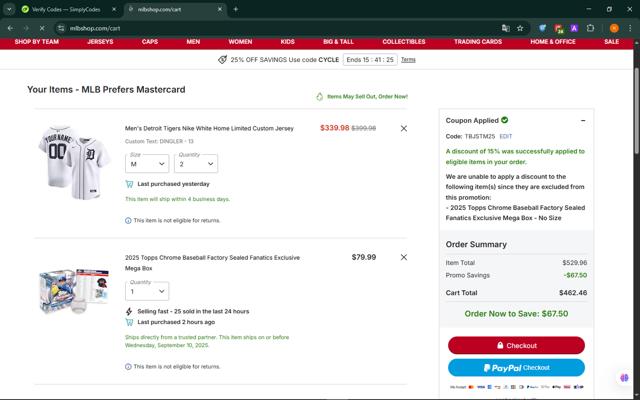Open the Topps Chrome Mega Box thumbnail

pyautogui.click(x=74, y=291)
